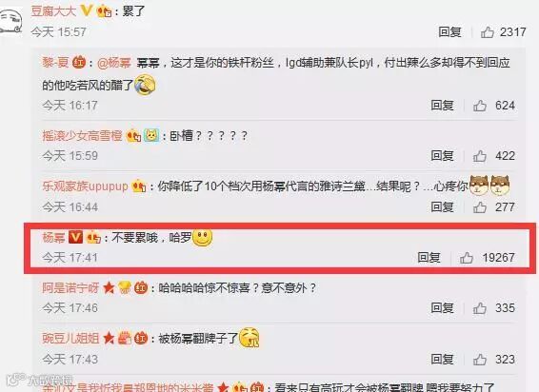Screen dimensions: 539x392
Task: Click the red V verified badge beside 杨幂
Action: click(75, 237)
